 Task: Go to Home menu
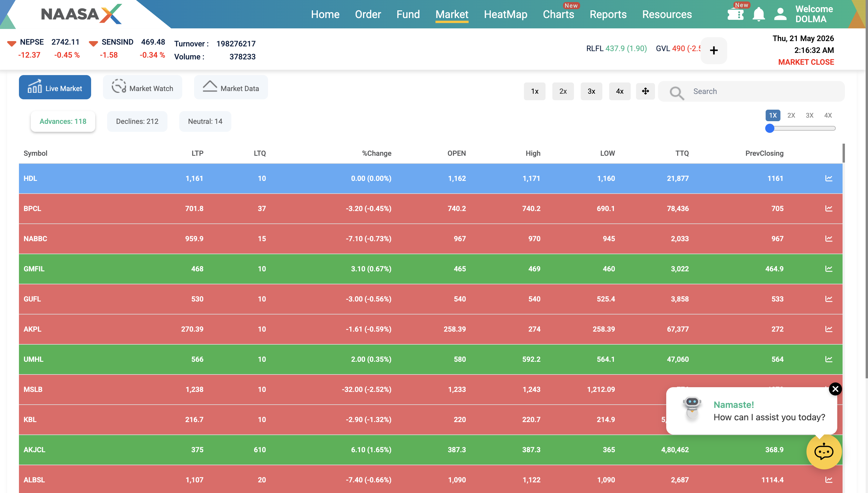point(325,14)
